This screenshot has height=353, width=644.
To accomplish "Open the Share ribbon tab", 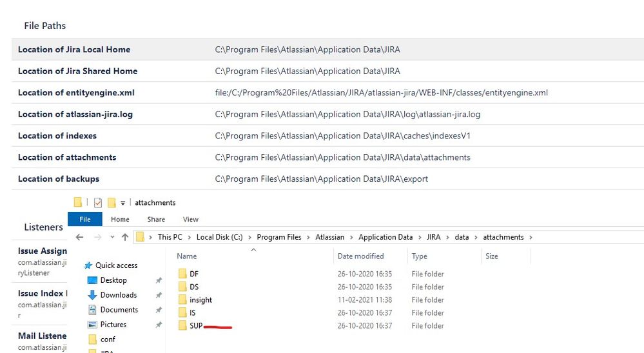I will click(156, 219).
